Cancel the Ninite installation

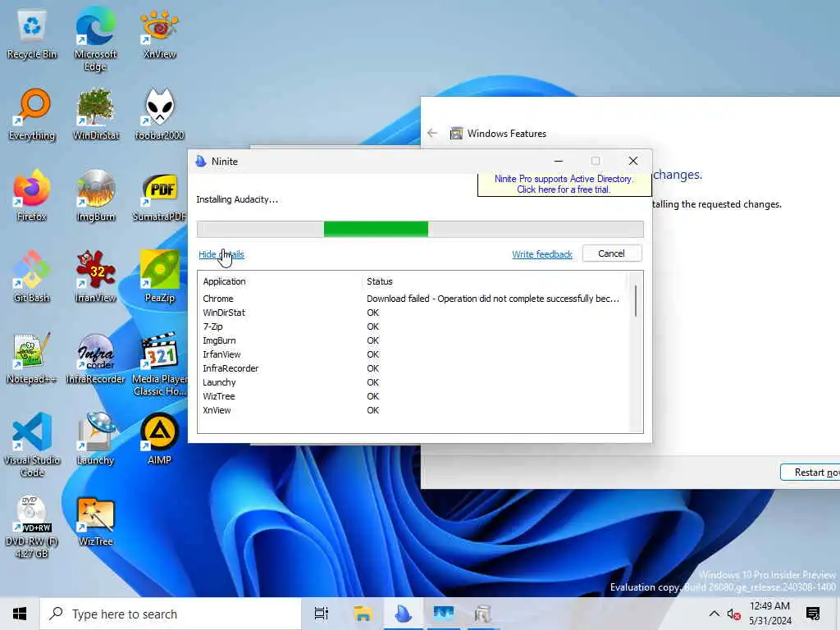click(x=611, y=253)
